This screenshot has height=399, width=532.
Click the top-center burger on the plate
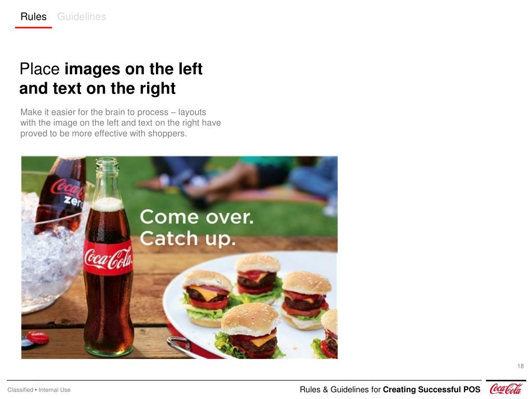259,274
